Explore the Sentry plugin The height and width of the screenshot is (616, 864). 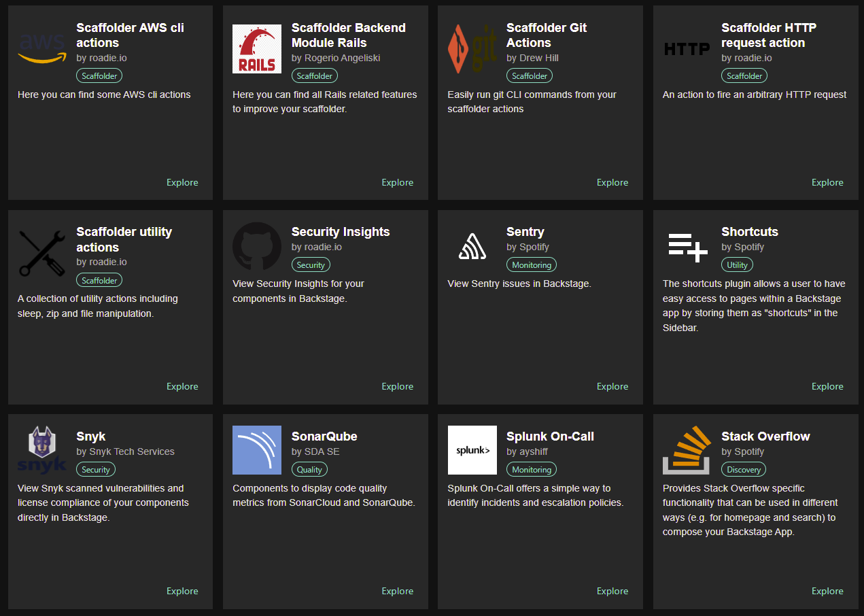[612, 386]
